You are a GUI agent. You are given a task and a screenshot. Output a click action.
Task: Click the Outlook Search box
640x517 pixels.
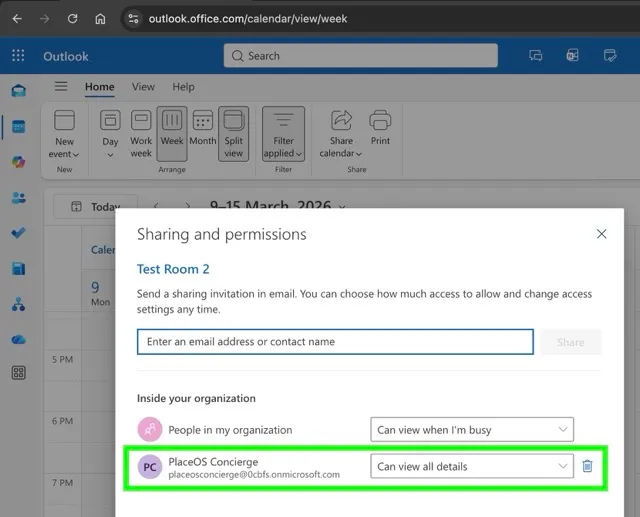360,55
